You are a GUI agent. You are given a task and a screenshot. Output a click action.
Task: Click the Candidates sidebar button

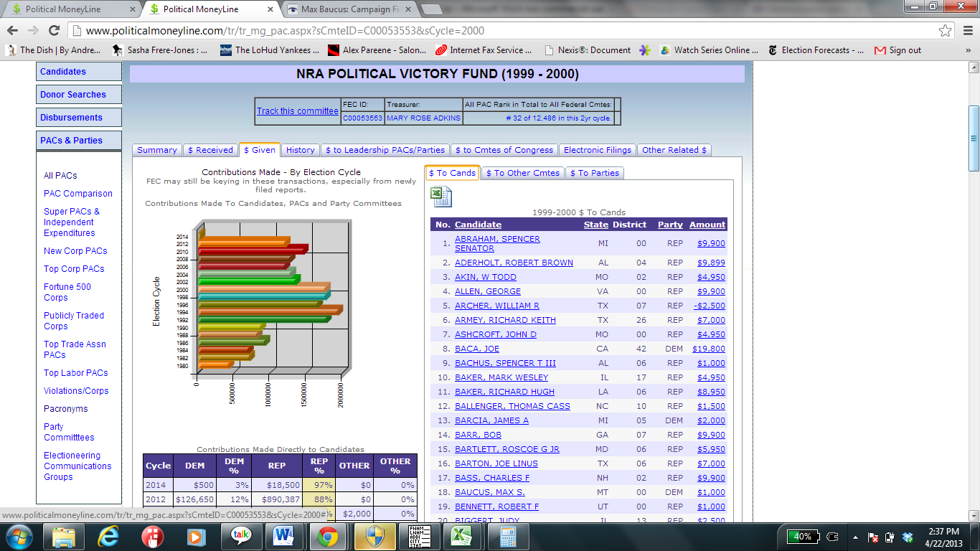79,72
